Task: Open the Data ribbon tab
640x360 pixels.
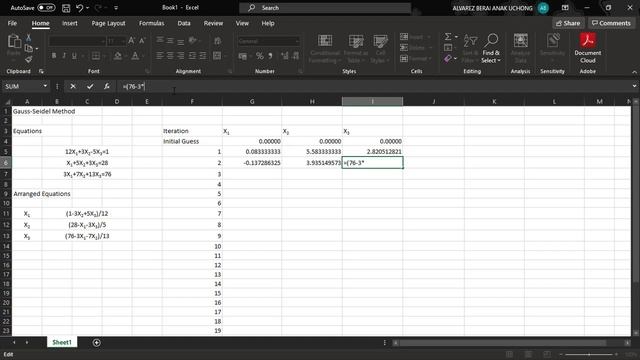Action: [x=184, y=23]
